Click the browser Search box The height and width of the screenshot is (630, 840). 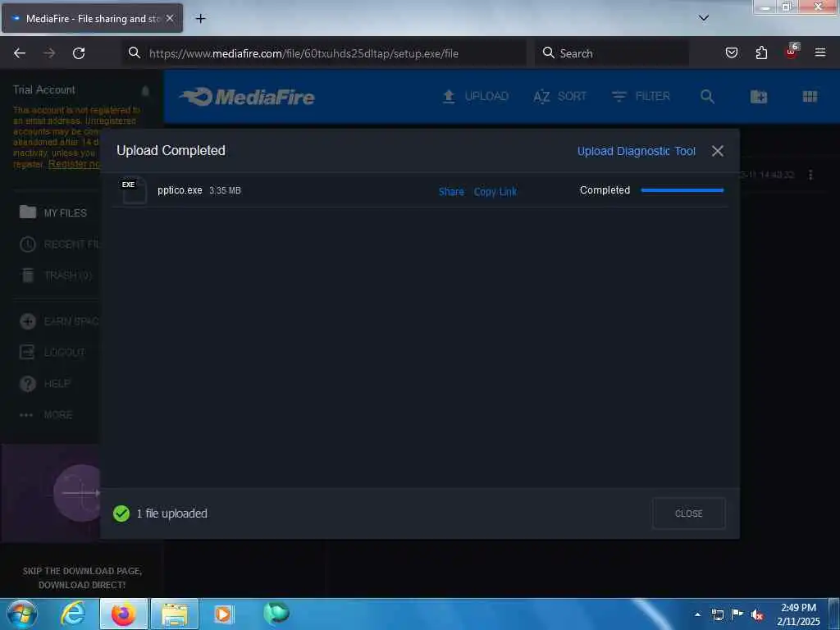(612, 53)
